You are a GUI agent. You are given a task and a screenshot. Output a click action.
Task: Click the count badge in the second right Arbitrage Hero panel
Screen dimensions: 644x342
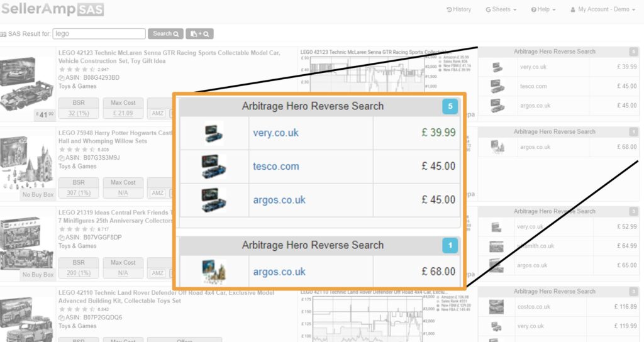633,132
